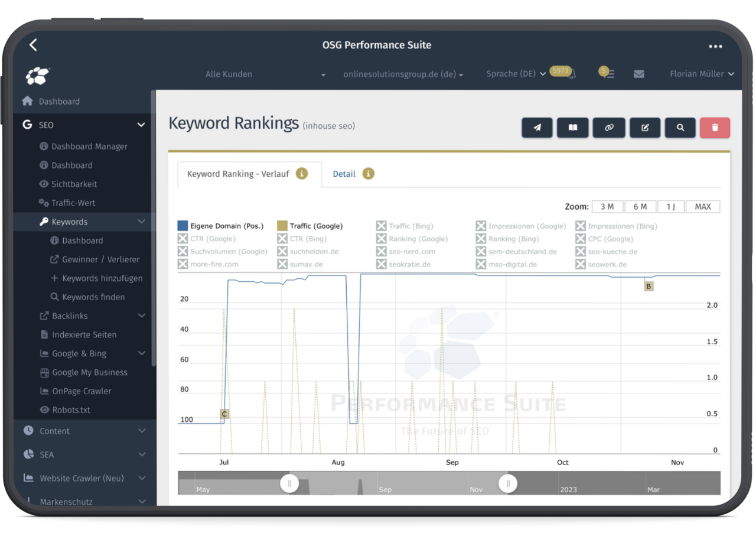
Task: Collapse the SEO sidebar section
Action: [141, 125]
